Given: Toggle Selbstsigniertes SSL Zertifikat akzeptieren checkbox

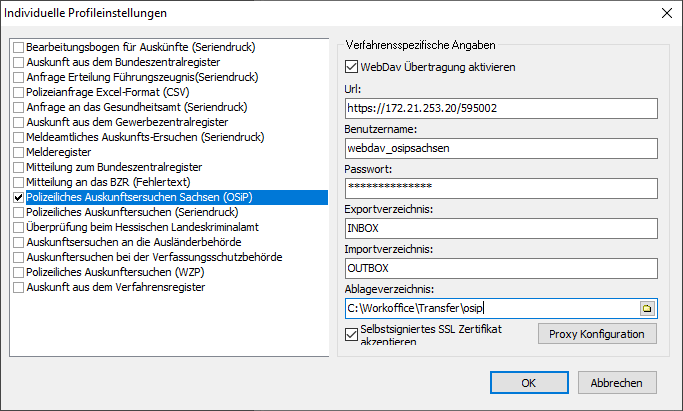Looking at the screenshot, I should pyautogui.click(x=351, y=333).
